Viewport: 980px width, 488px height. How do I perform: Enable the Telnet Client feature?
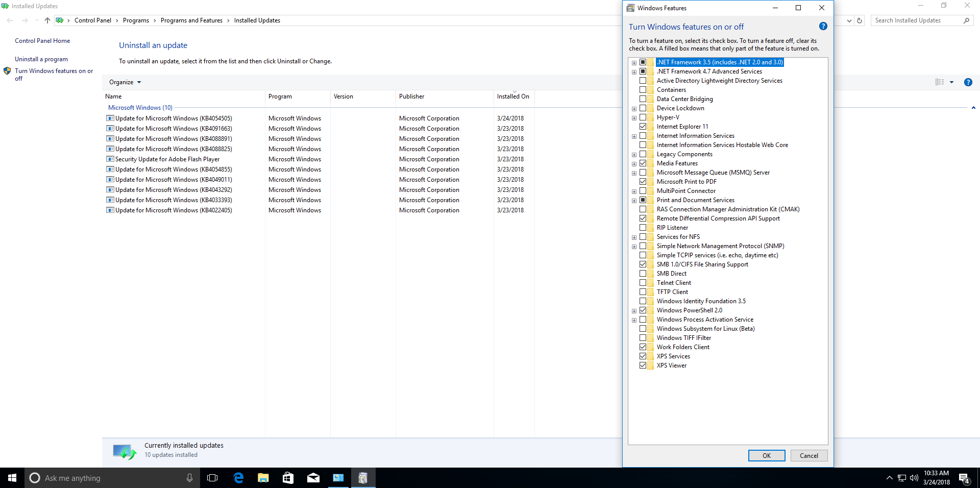643,283
